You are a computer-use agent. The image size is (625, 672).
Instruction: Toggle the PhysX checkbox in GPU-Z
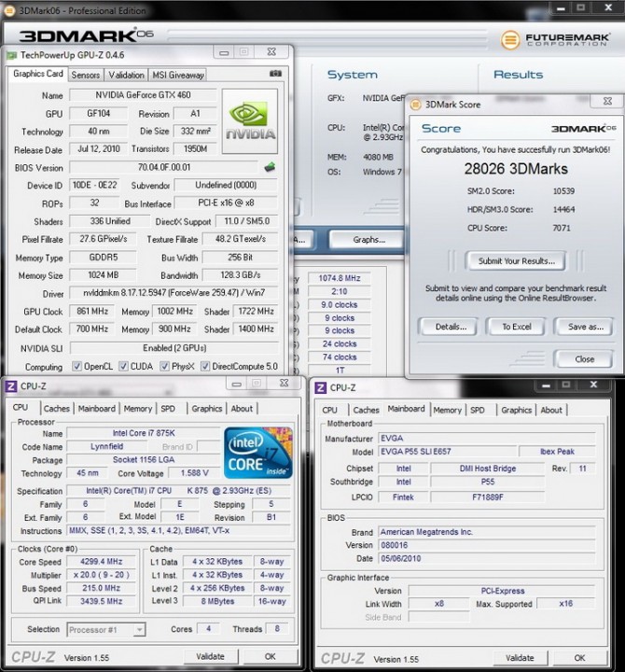[164, 366]
